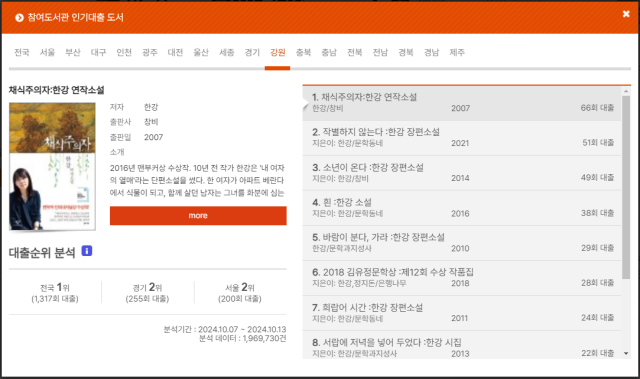Select the 제주 region tab

457,52
